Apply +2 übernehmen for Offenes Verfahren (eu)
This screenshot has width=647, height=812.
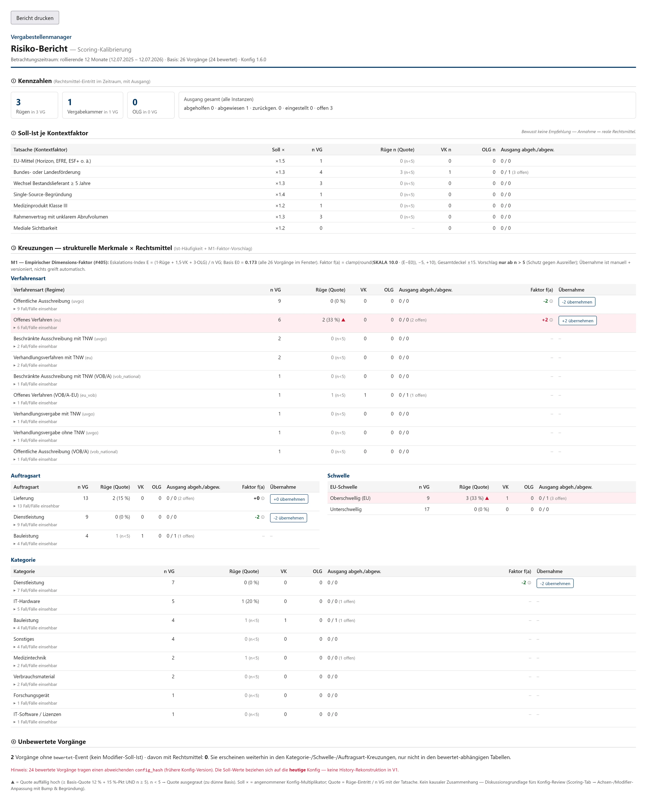(577, 321)
